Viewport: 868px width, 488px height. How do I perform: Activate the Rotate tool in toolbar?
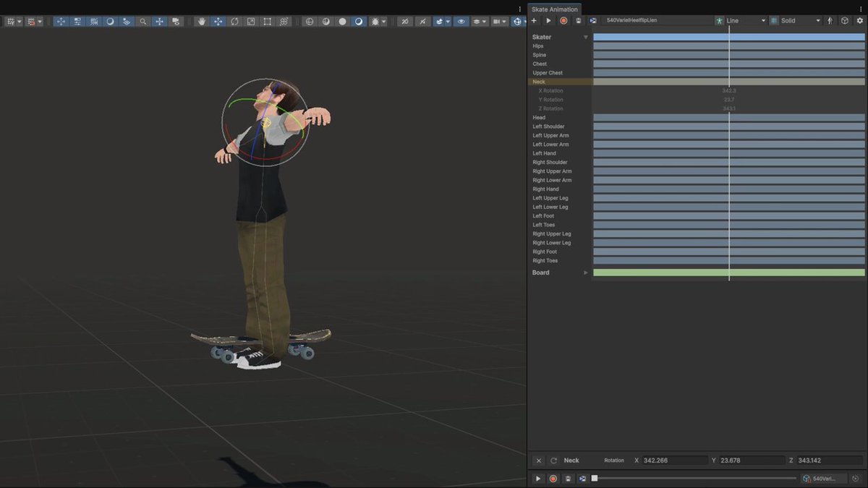click(234, 22)
